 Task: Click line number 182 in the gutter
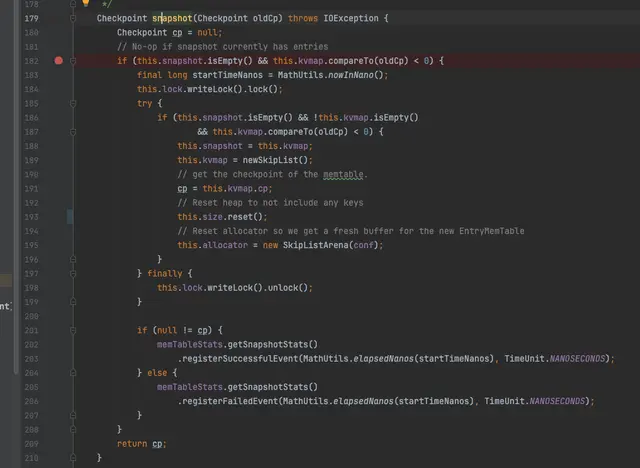(31, 61)
